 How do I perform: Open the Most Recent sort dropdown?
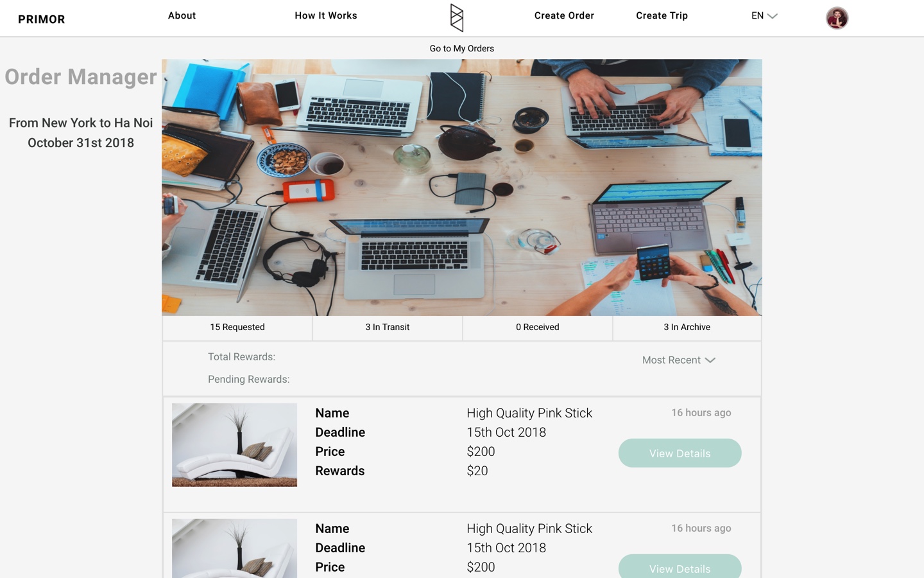[x=679, y=360]
